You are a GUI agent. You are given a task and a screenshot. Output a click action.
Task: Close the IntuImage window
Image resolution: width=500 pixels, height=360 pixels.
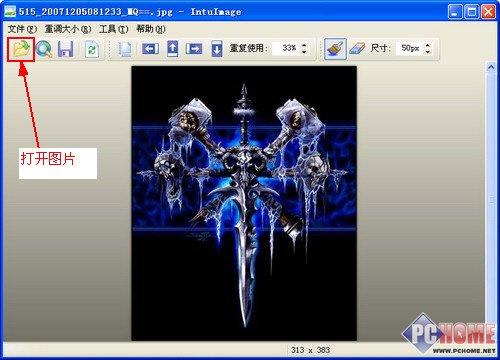point(489,12)
